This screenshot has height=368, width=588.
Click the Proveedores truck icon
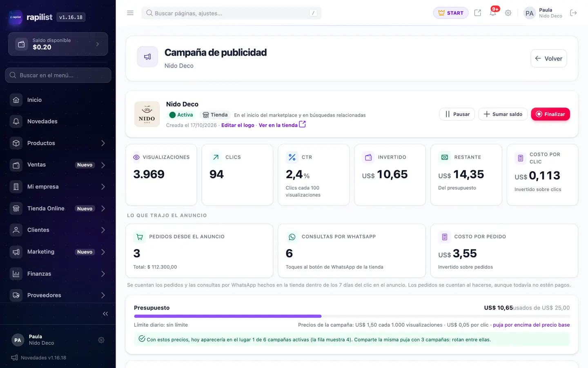[x=16, y=295]
